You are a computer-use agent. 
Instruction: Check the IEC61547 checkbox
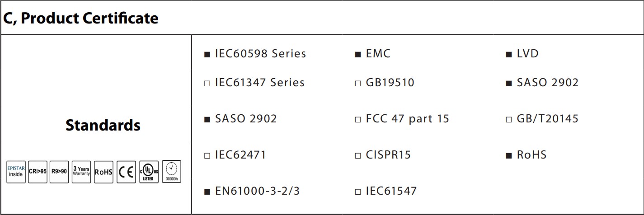pyautogui.click(x=358, y=192)
